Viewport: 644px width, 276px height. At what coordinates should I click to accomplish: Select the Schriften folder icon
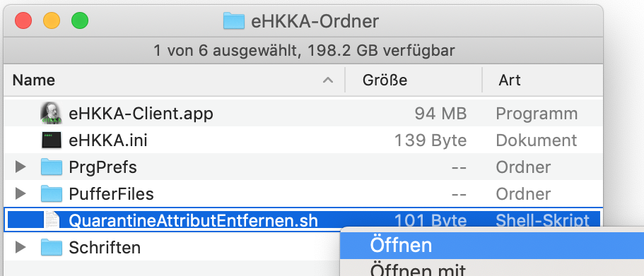(52, 247)
